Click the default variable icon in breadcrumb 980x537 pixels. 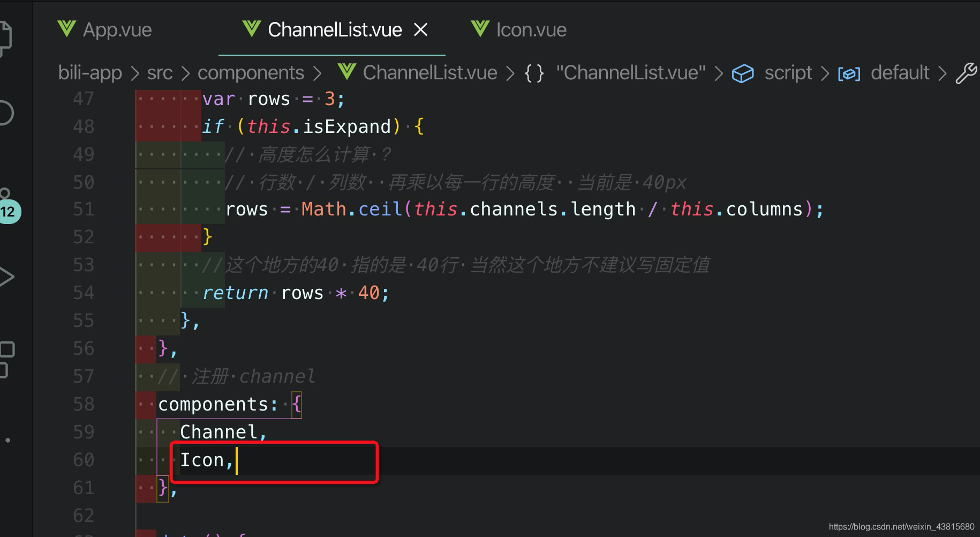point(849,74)
